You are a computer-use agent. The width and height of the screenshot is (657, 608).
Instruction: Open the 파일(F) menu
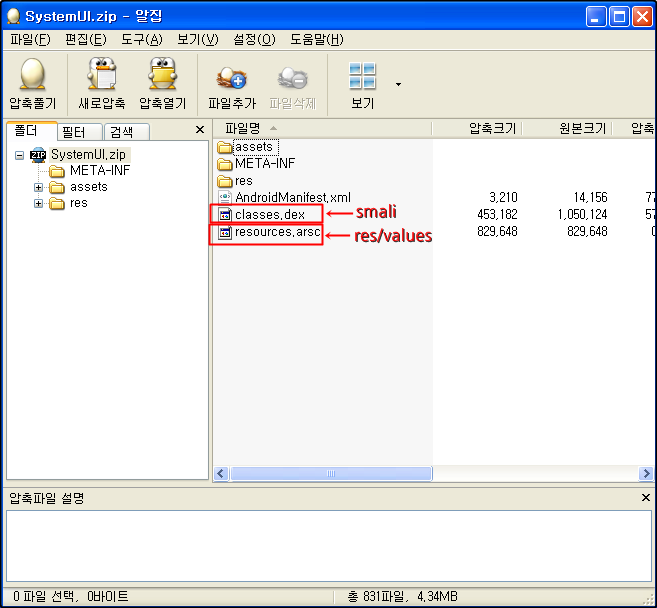[29, 39]
